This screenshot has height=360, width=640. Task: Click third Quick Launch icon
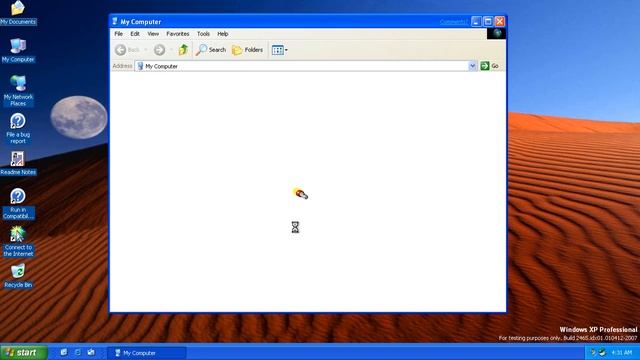click(91, 352)
